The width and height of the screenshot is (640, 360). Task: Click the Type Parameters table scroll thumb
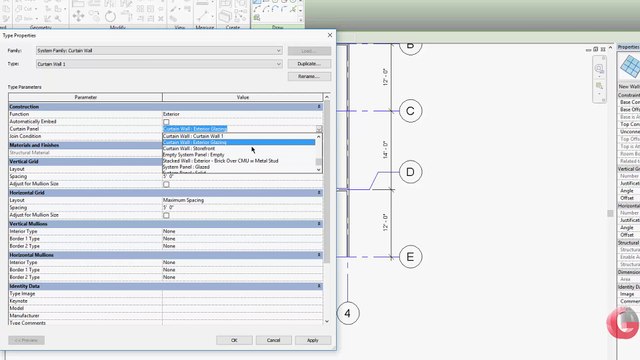327,182
